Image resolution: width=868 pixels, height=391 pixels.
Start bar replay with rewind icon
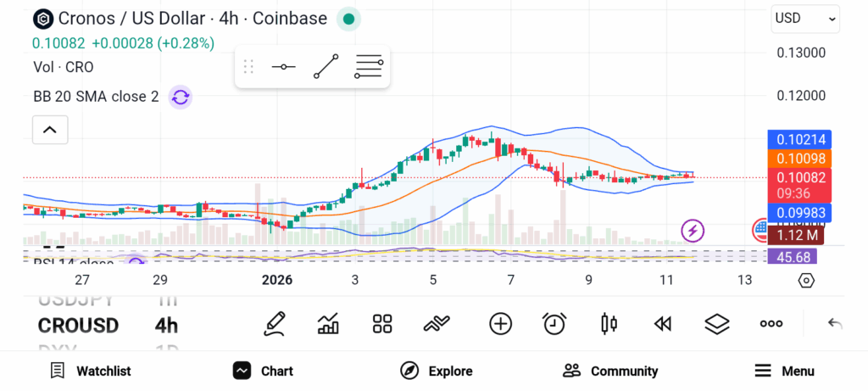pyautogui.click(x=663, y=323)
